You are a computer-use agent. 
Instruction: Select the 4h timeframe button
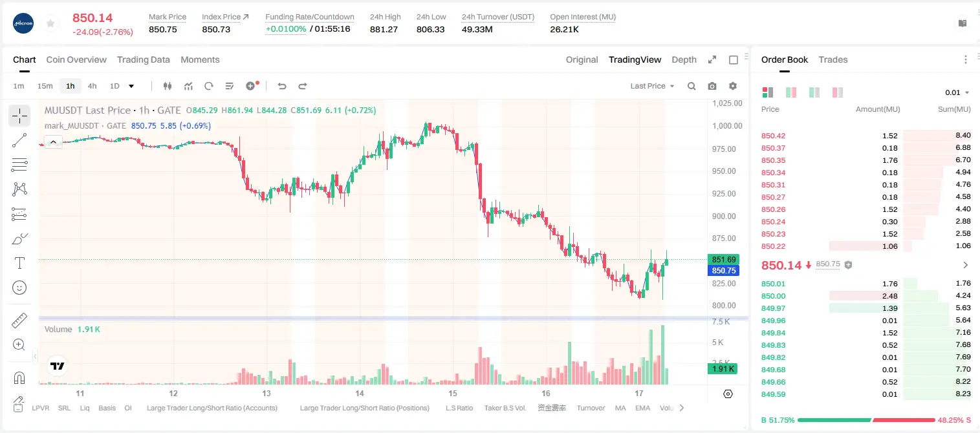[92, 86]
